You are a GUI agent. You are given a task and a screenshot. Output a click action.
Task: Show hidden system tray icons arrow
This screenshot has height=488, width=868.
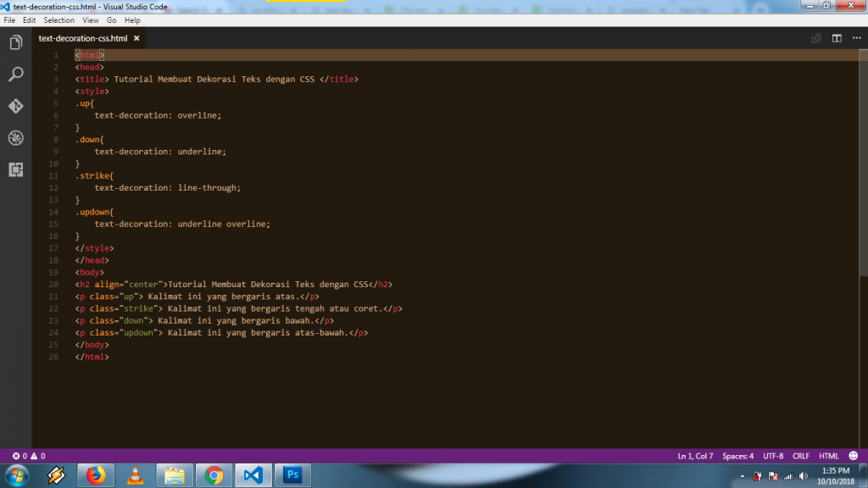click(x=742, y=476)
